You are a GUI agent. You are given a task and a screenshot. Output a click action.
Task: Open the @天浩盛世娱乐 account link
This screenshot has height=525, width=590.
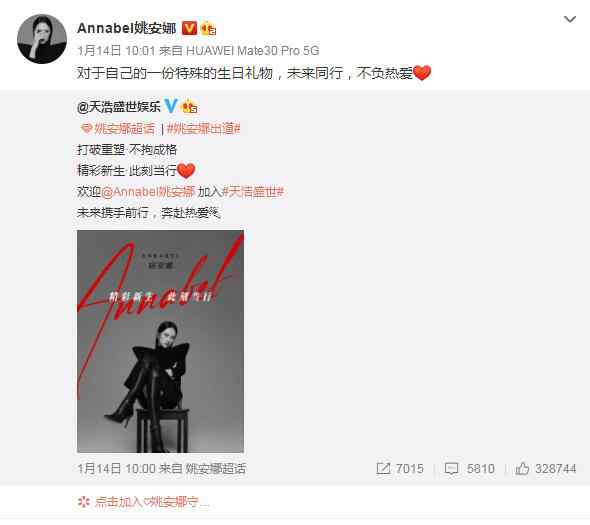click(x=119, y=107)
